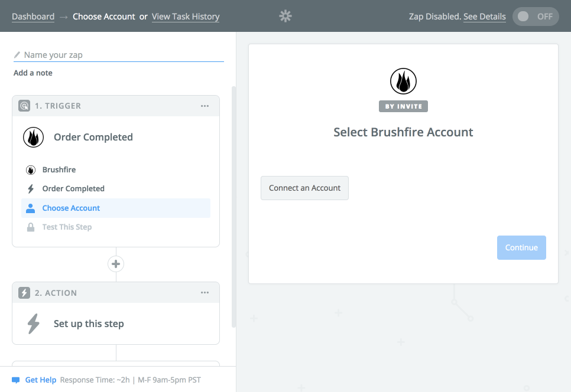Click the large Brushfire icon by Order Completed
The image size is (571, 392).
33,137
